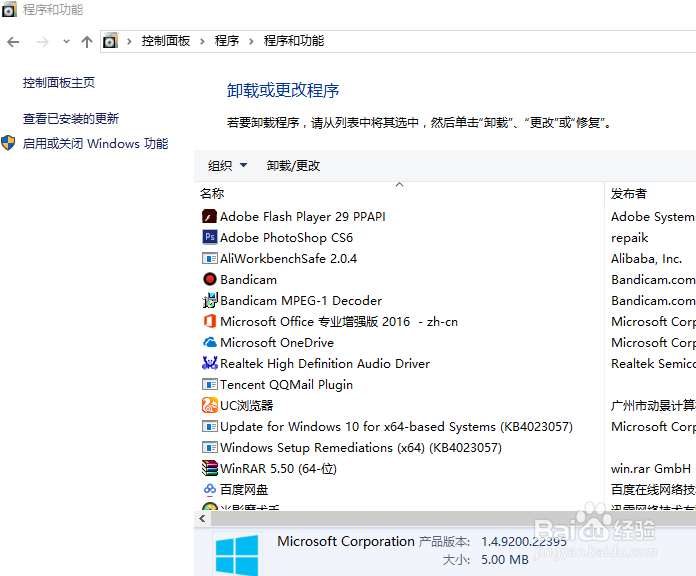Viewport: 696px width, 576px height.
Task: Open 查看已安装的更新 link
Action: [71, 118]
